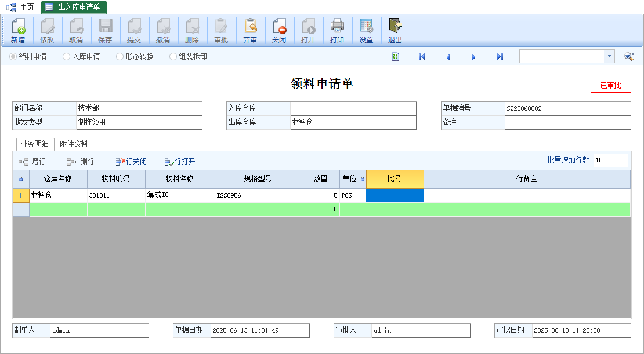
Task: Click the 审批人 field showing admin
Action: point(421,331)
